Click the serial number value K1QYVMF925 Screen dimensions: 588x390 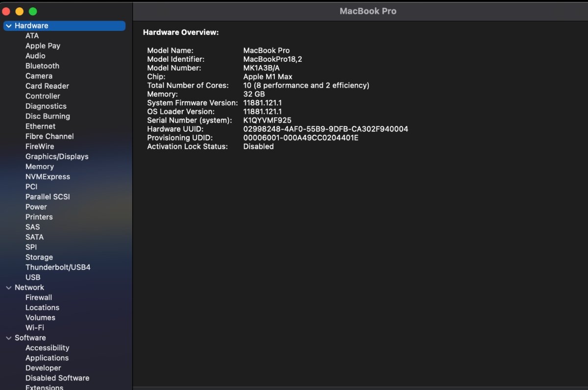[x=267, y=121]
